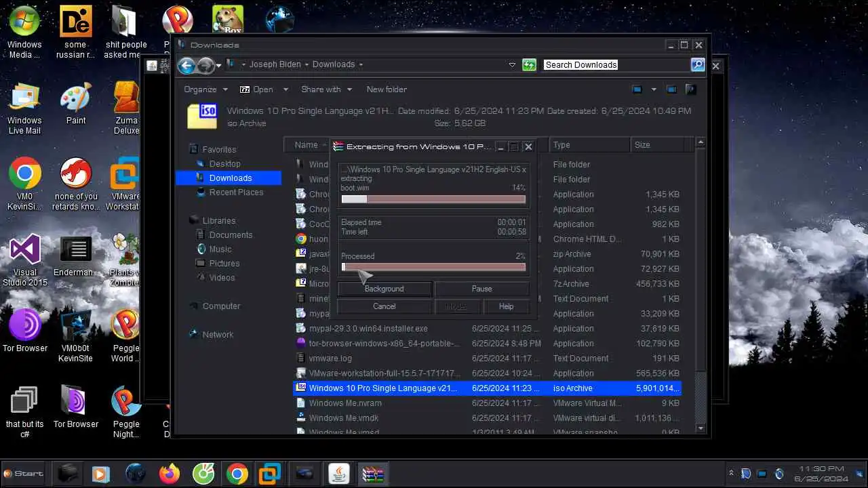Click the change view icon in Explorer toolbar
This screenshot has height=488, width=868.
click(637, 89)
